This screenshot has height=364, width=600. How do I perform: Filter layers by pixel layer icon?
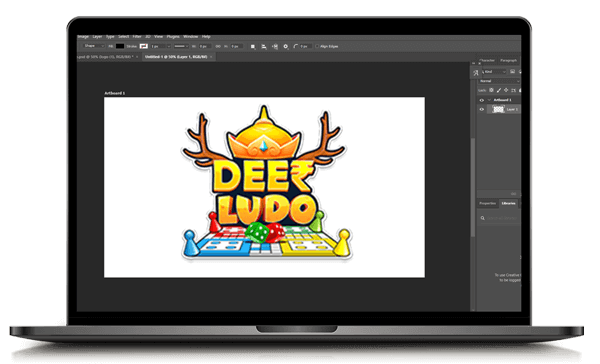(x=512, y=72)
